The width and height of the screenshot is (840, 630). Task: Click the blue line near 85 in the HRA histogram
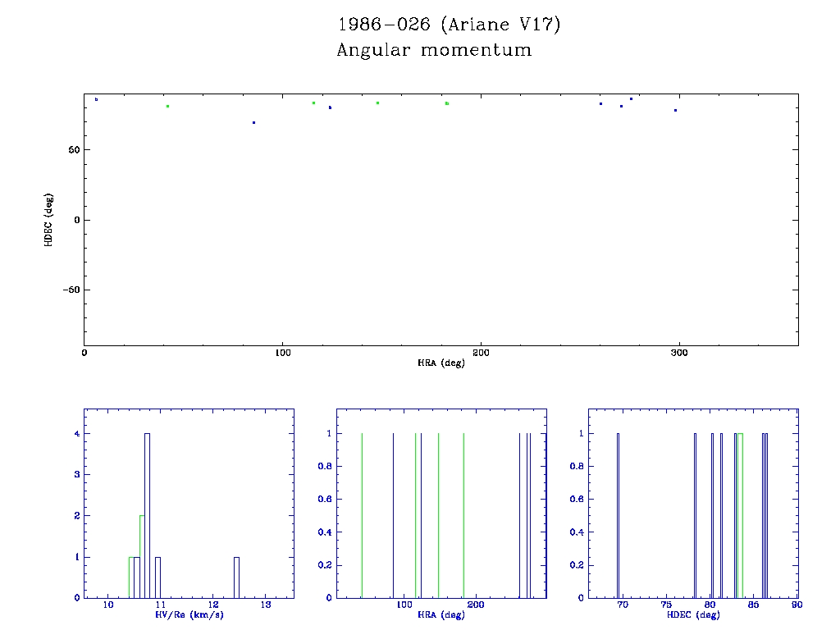(x=393, y=515)
